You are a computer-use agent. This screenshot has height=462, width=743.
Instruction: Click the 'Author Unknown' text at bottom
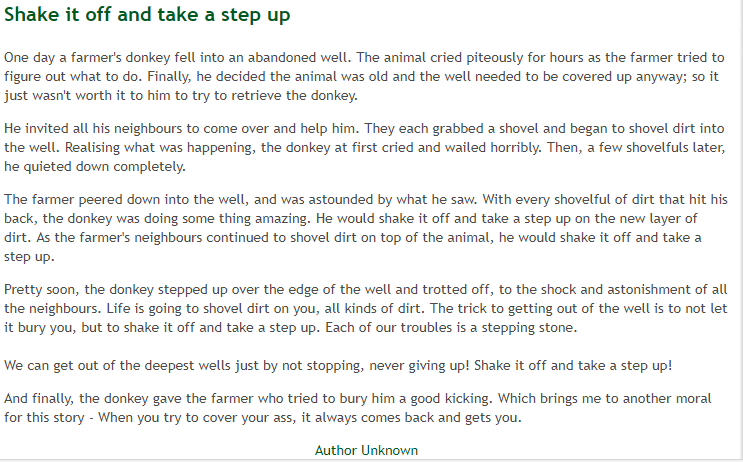click(x=366, y=450)
